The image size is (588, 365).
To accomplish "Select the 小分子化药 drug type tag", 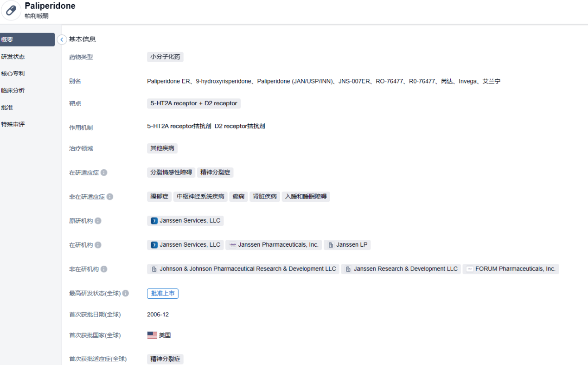I will point(165,57).
